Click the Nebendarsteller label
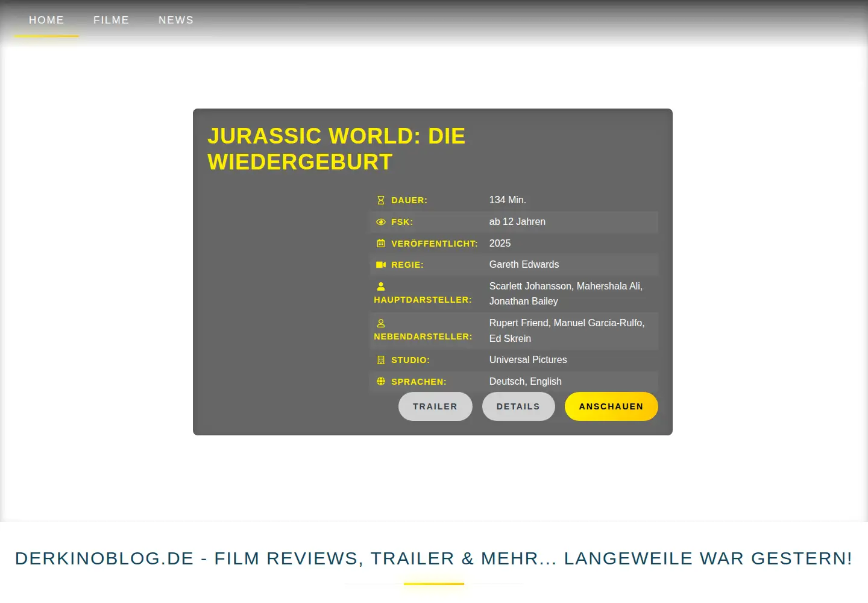 [x=423, y=336]
